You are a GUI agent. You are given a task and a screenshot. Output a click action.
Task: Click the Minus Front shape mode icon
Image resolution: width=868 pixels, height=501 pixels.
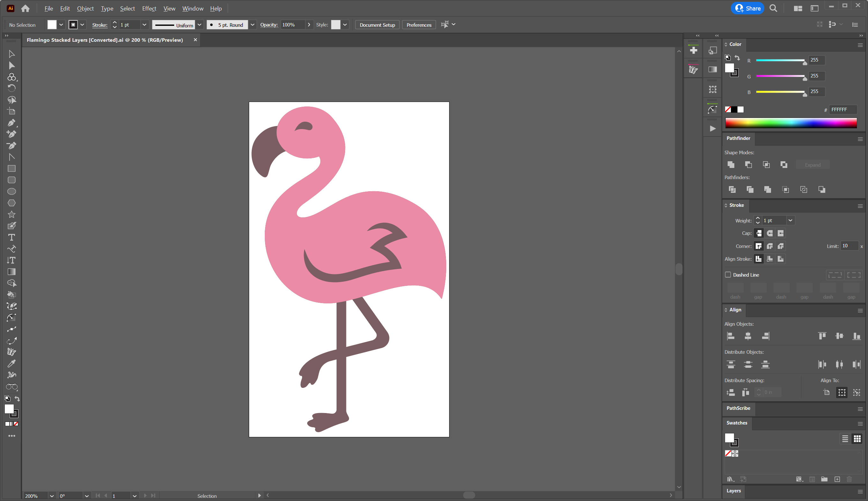click(748, 165)
